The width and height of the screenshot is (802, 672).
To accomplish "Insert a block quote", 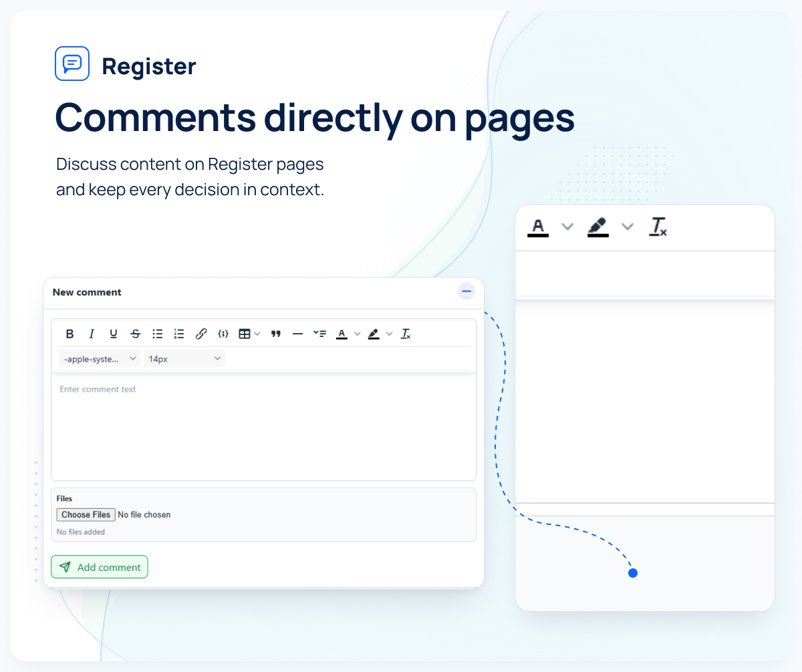I will point(276,334).
